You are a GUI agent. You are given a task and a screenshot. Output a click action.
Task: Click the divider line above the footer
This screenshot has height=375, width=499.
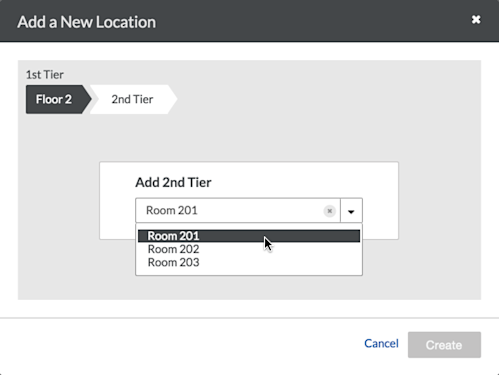click(x=249, y=318)
